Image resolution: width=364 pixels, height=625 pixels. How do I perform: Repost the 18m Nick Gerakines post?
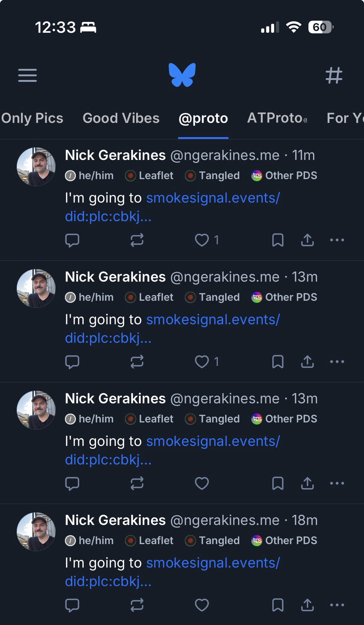137,605
